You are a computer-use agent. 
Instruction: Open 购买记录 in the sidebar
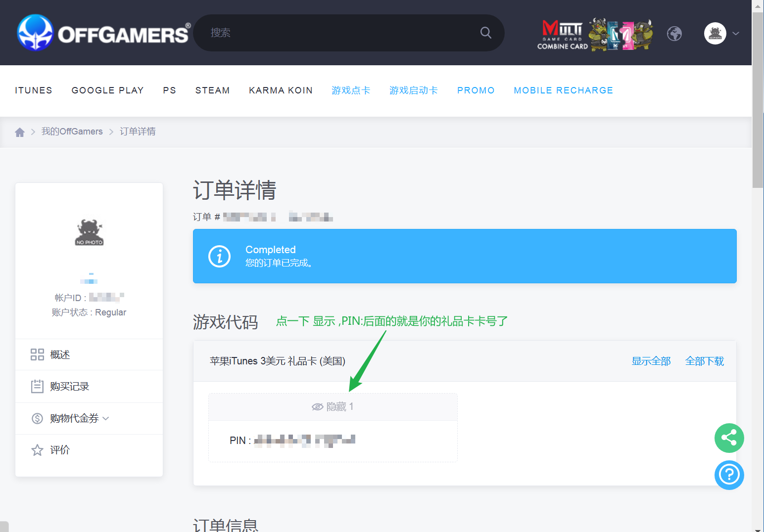tap(69, 387)
